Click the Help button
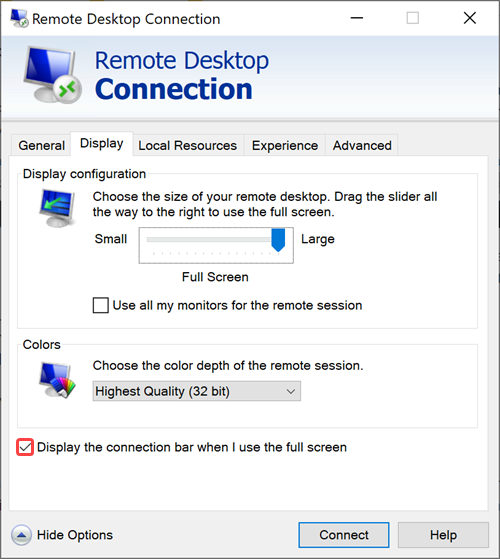Screen dimensions: 500x559 (443, 535)
